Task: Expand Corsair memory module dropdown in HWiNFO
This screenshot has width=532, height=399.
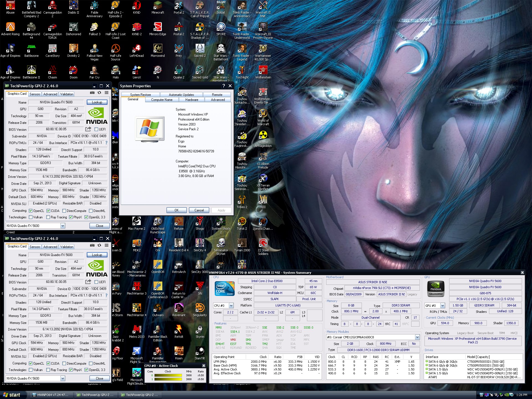Action: pos(417,337)
